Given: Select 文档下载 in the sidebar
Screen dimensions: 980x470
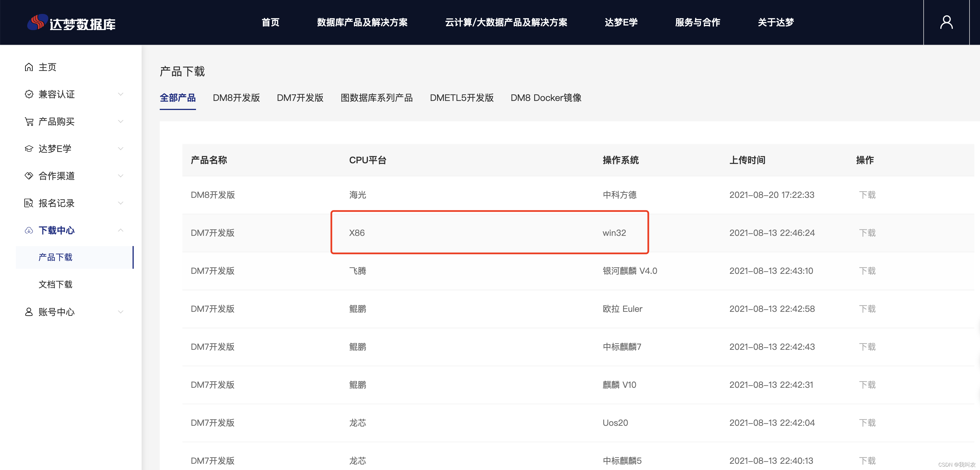Looking at the screenshot, I should (56, 285).
